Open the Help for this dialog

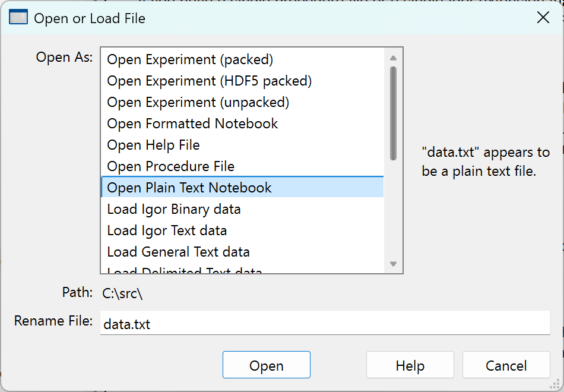pyautogui.click(x=410, y=365)
